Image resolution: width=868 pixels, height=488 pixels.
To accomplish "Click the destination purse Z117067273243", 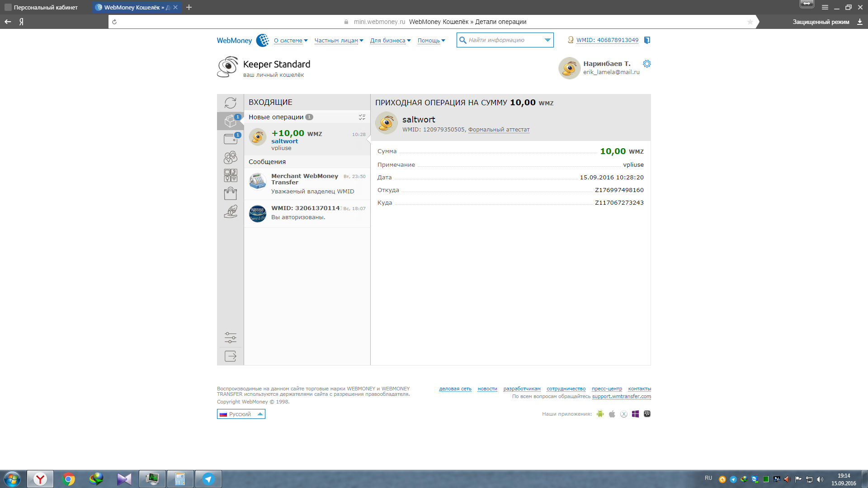I will click(619, 203).
